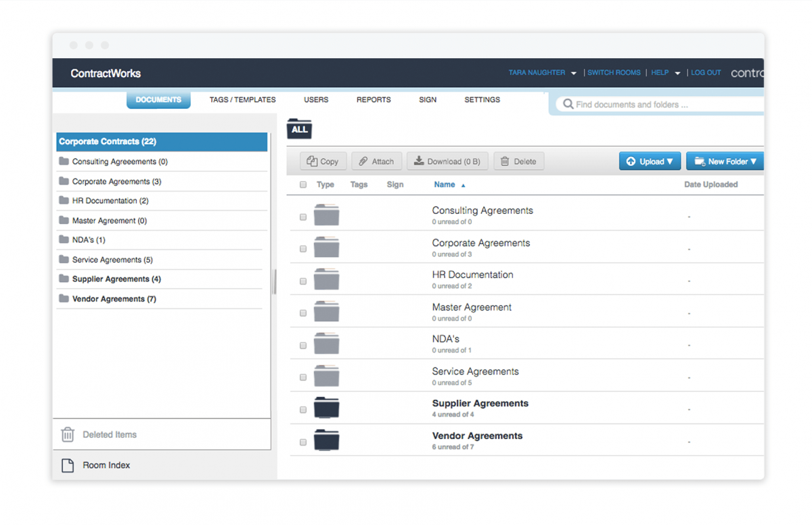This screenshot has width=812, height=525.
Task: Click the Log Out link
Action: (706, 73)
